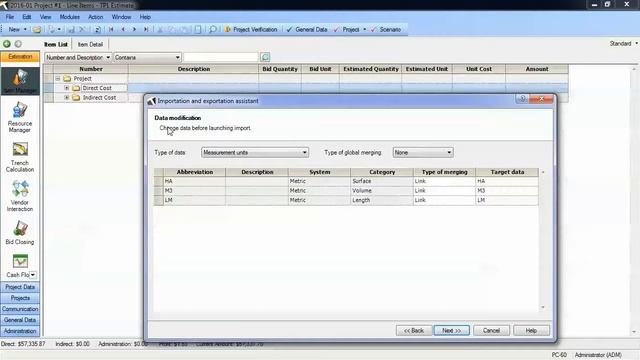Viewport: 640px width, 360px height.
Task: Select the HA row in the units table
Action: tap(346, 181)
